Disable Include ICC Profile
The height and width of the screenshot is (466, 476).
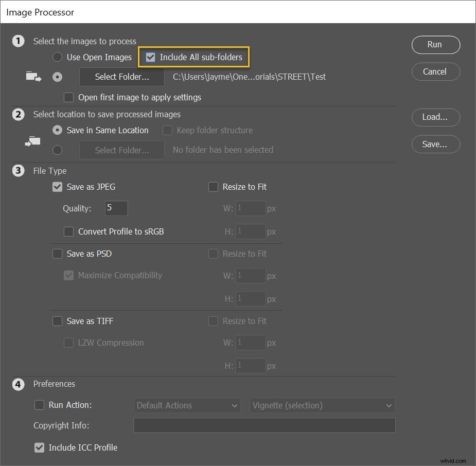tap(40, 447)
